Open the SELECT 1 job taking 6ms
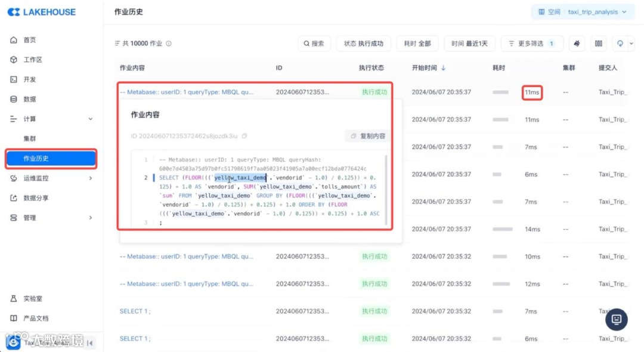Image resolution: width=644 pixels, height=352 pixels. pos(135,338)
